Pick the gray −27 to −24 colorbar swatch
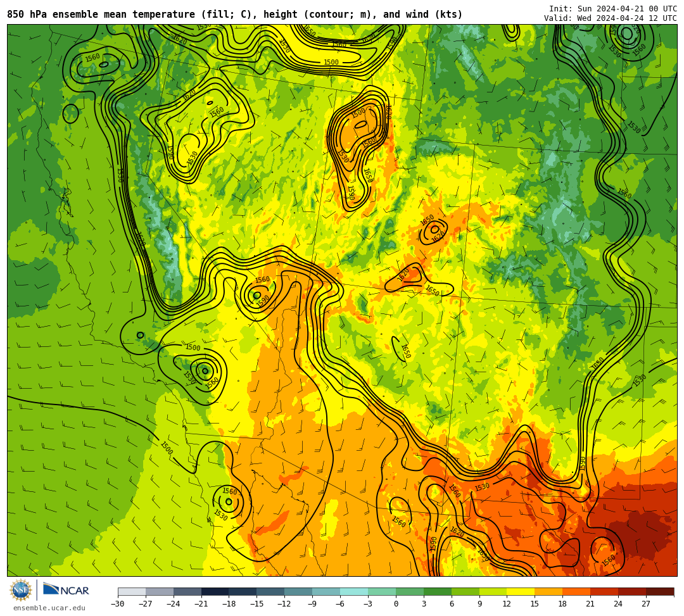This screenshot has width=684, height=616. (x=160, y=591)
